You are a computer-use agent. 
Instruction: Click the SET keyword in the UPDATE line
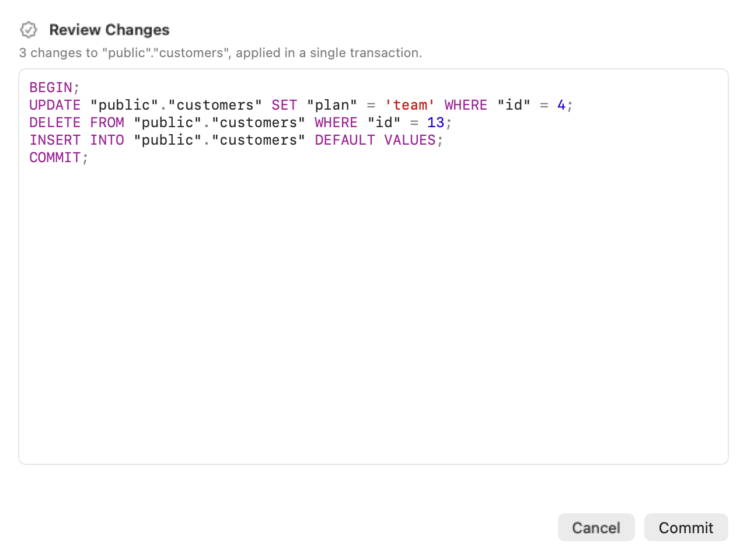pyautogui.click(x=284, y=105)
